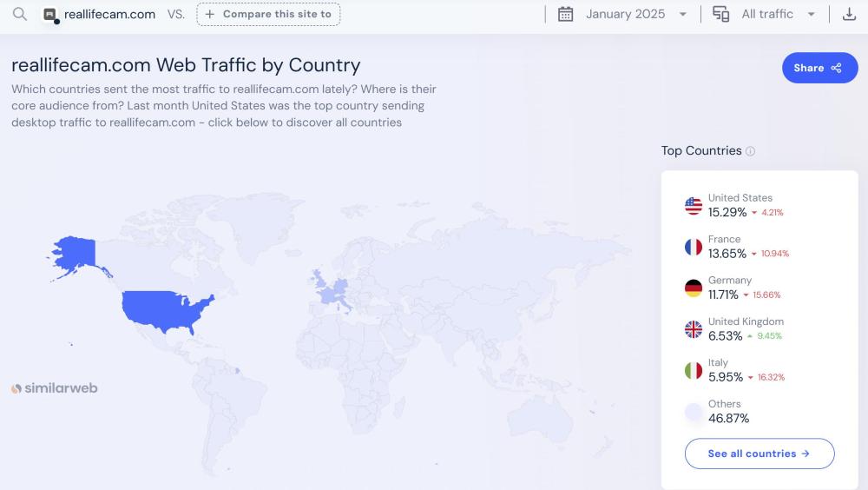Screen dimensions: 868x490
Task: Select the Germany flag icon
Action: coord(694,288)
